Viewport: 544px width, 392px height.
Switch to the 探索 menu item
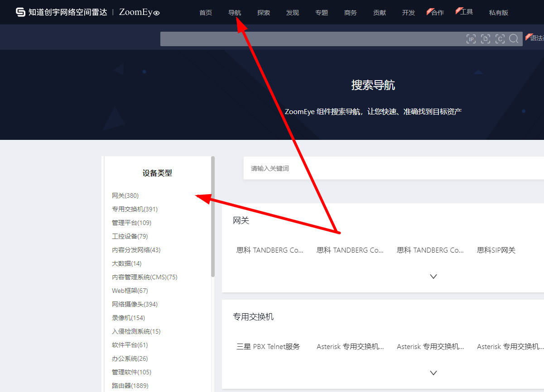click(x=264, y=13)
